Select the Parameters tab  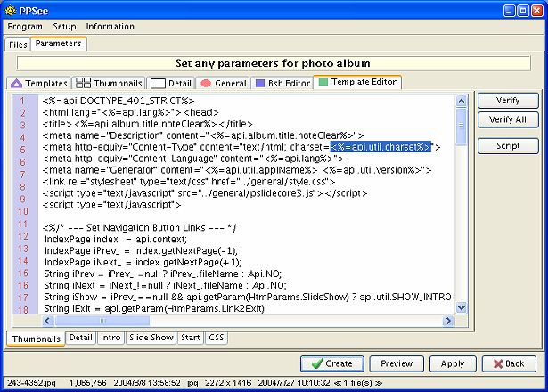coord(59,44)
